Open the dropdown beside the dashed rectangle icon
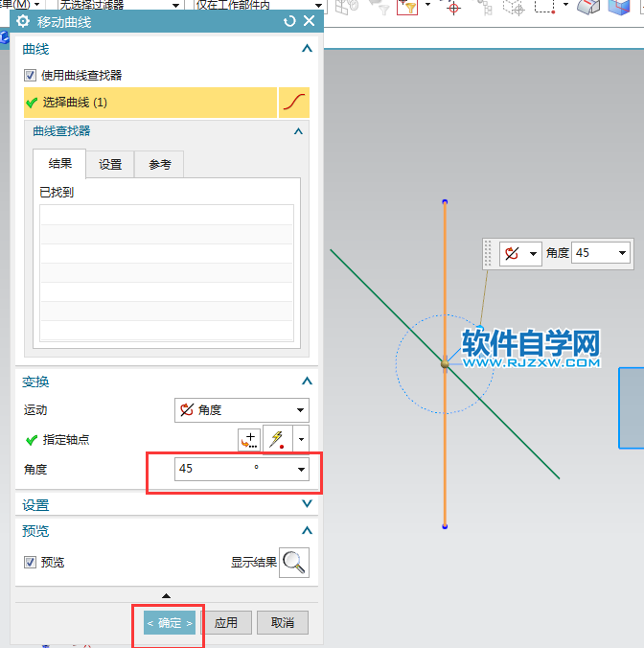Image resolution: width=644 pixels, height=648 pixels. coord(565,5)
